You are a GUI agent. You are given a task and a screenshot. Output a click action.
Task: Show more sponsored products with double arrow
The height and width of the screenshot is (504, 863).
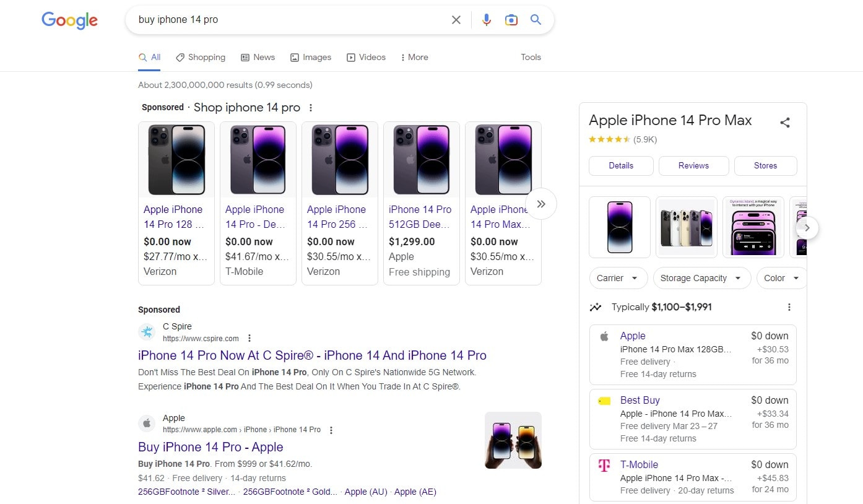coord(541,204)
